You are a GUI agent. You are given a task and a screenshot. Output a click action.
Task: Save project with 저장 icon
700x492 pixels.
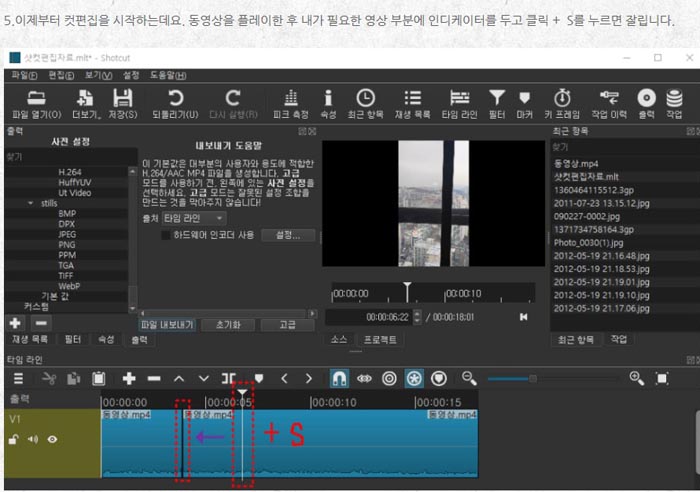coord(123,104)
